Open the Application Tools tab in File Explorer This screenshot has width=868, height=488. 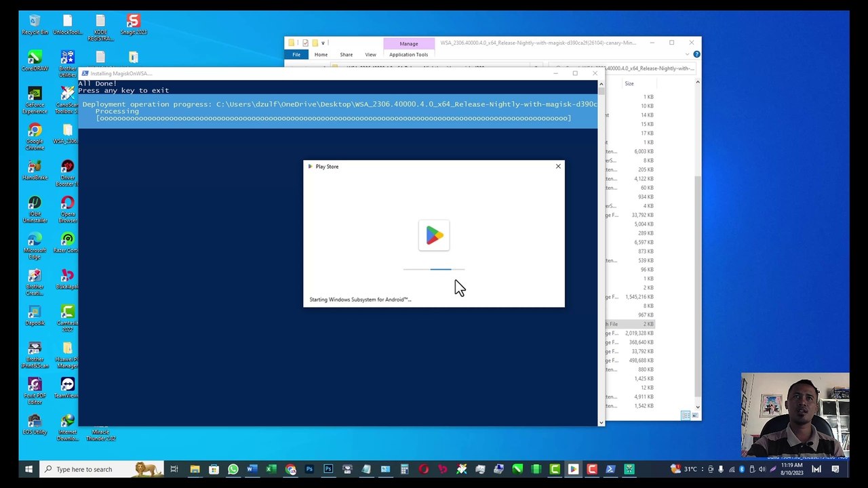tap(408, 54)
